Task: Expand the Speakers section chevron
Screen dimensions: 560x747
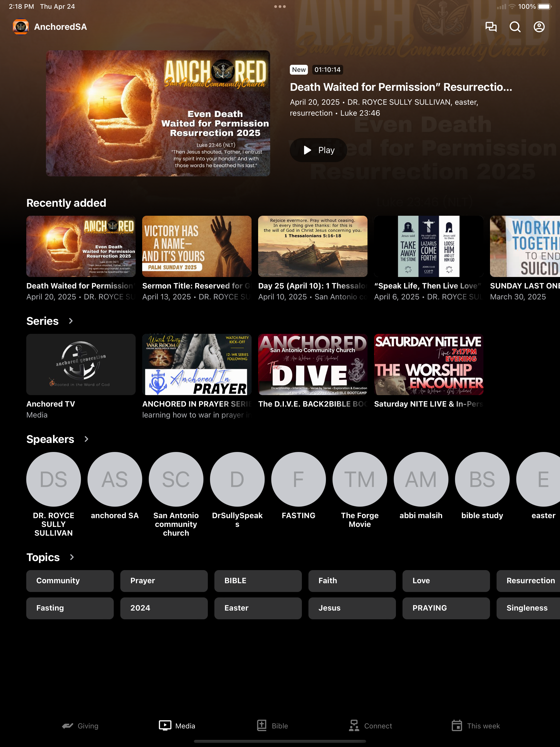Action: coord(86,439)
